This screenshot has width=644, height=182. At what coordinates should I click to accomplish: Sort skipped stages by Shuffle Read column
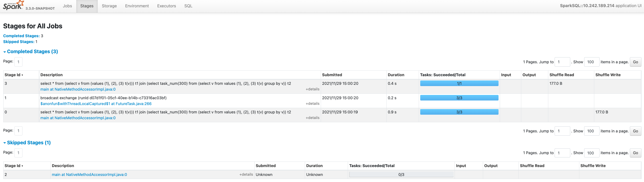click(x=532, y=166)
